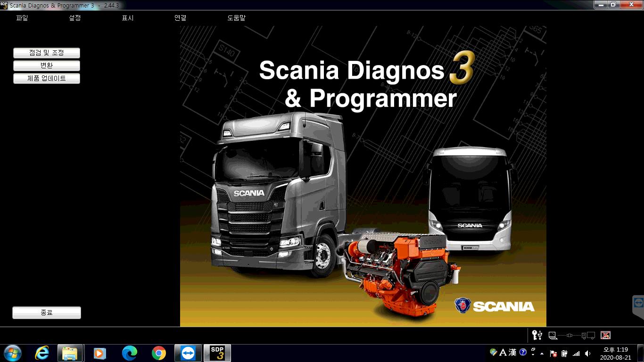Click the crossed-out network status icon

point(606,335)
